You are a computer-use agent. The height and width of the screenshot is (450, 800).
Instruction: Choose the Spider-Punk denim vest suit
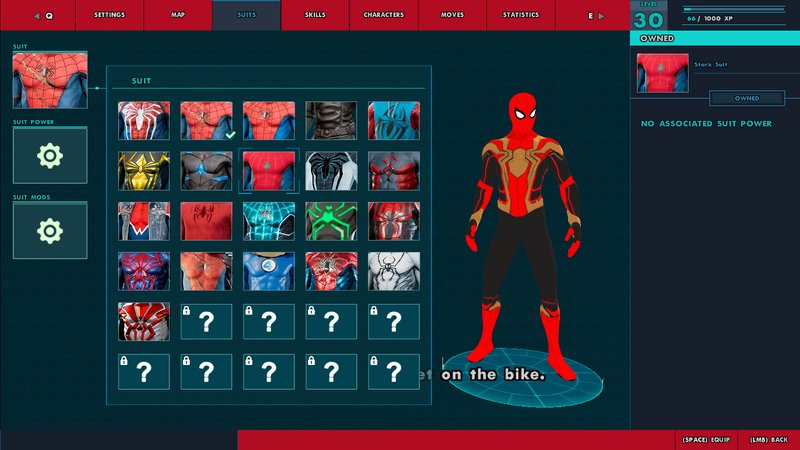(144, 221)
